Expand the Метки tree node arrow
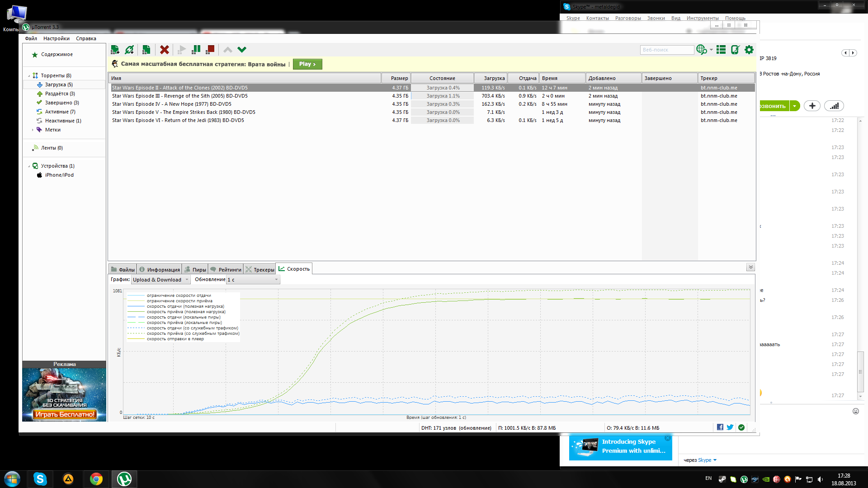Image resolution: width=868 pixels, height=488 pixels. click(33, 130)
